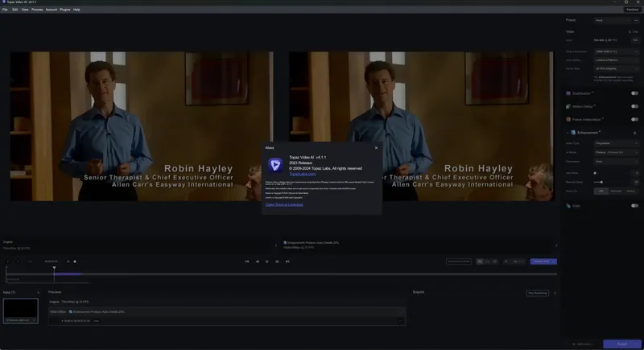Click the Feedback button
644x350 pixels.
click(632, 10)
